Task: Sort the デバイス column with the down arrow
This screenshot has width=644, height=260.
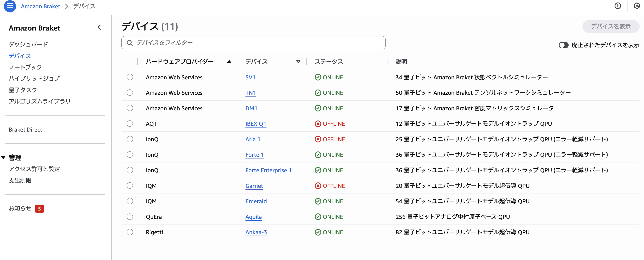Action: coord(298,62)
